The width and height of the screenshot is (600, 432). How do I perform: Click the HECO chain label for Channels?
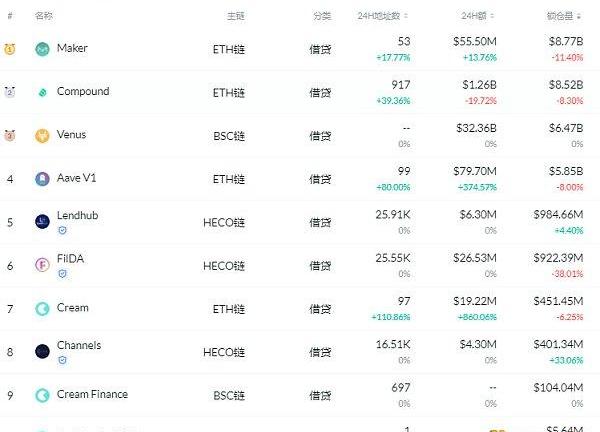tap(224, 352)
